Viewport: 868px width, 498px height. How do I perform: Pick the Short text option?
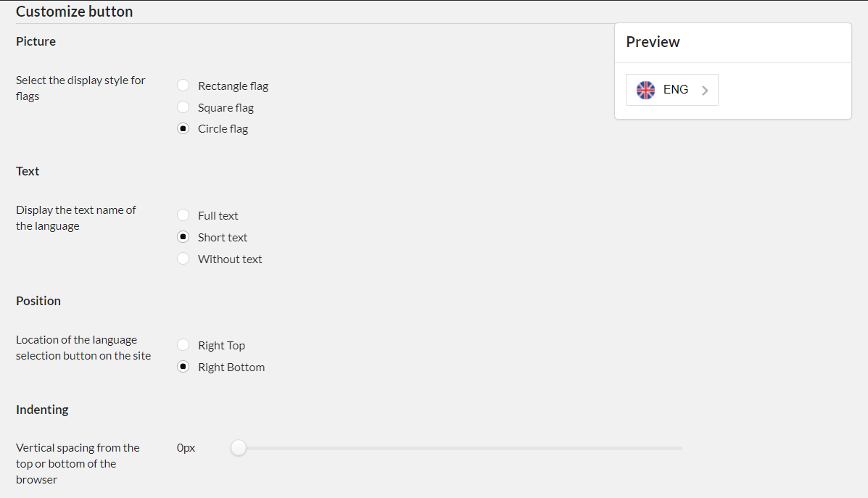[183, 237]
